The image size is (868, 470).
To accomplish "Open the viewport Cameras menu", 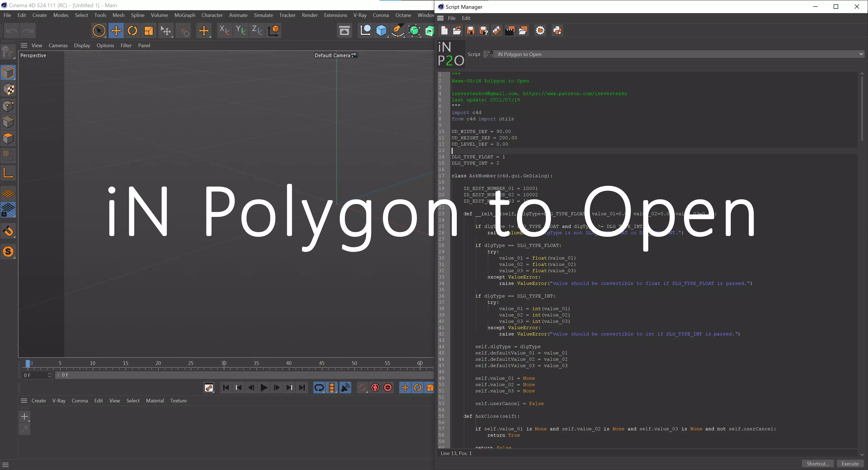I will 58,45.
